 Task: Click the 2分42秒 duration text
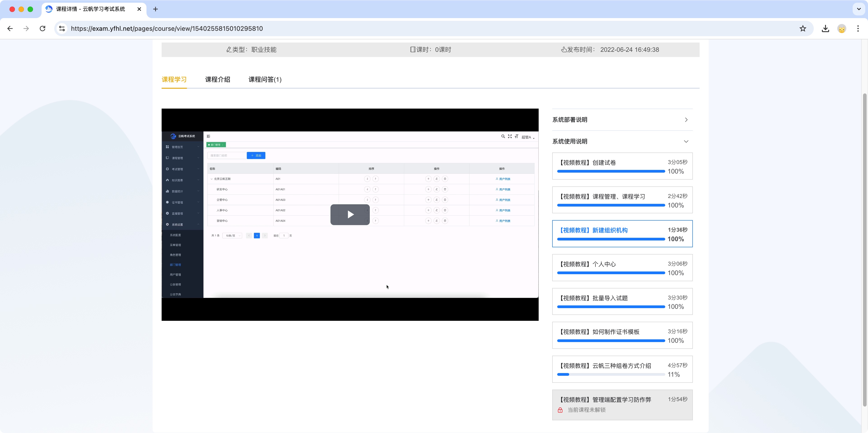point(677,196)
